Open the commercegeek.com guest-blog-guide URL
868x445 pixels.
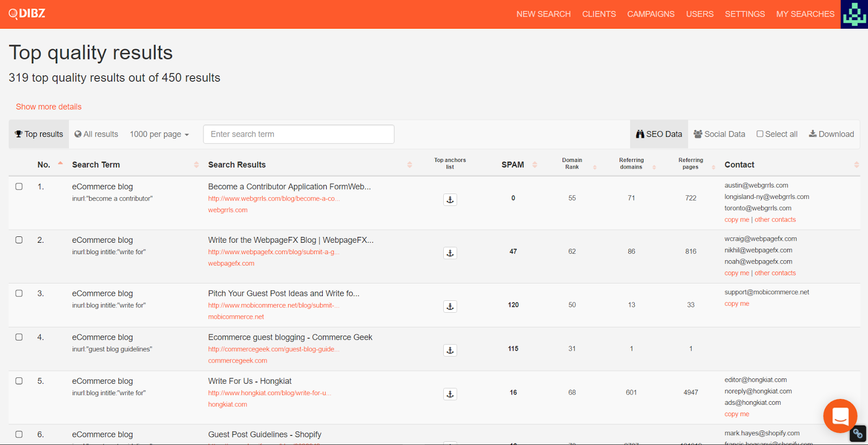[274, 349]
